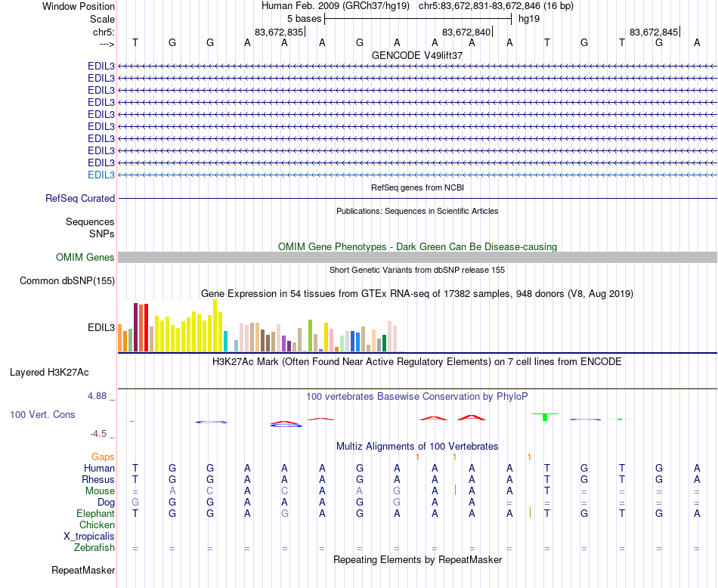Image resolution: width=718 pixels, height=588 pixels.
Task: Open Multiz Alignments of 100 Vertebrates title
Action: point(417,447)
